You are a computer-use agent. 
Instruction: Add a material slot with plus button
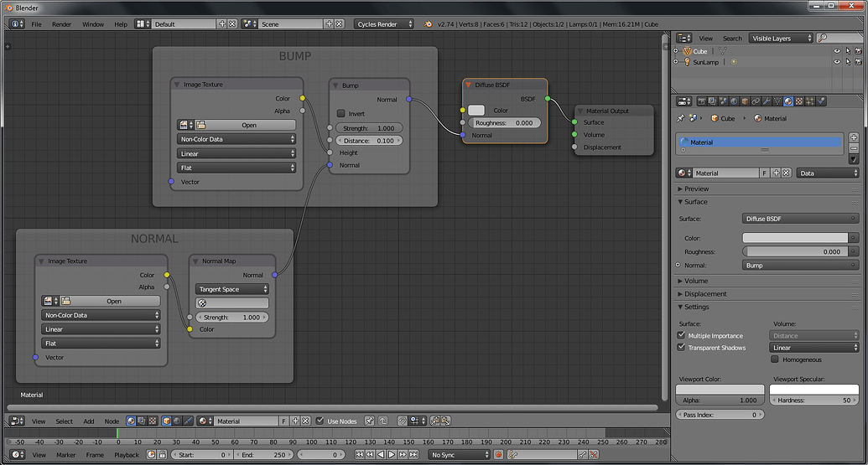coord(854,137)
